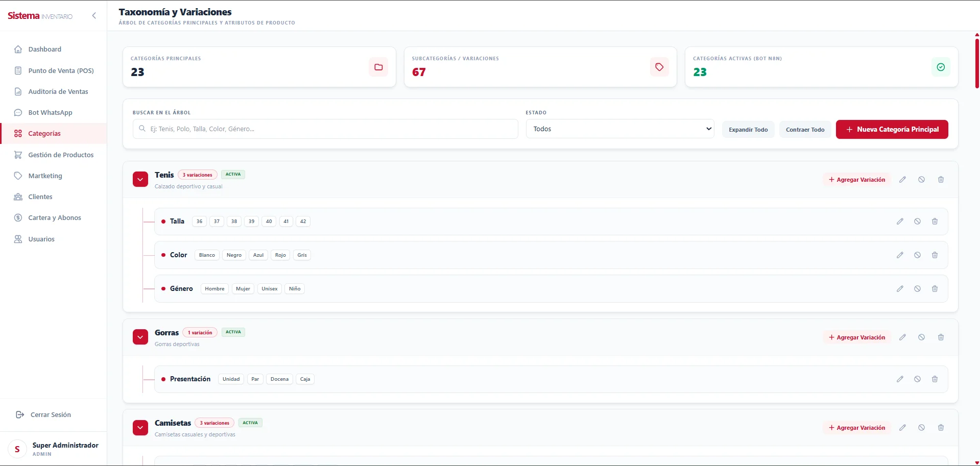Deactivate the Género variation ban icon
Screen dimensions: 980x466
pyautogui.click(x=917, y=289)
